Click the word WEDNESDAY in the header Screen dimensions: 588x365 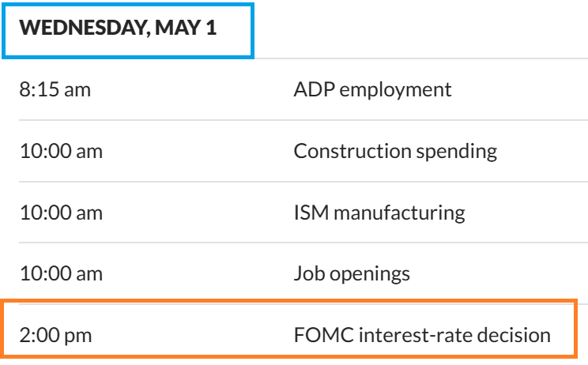(x=74, y=28)
